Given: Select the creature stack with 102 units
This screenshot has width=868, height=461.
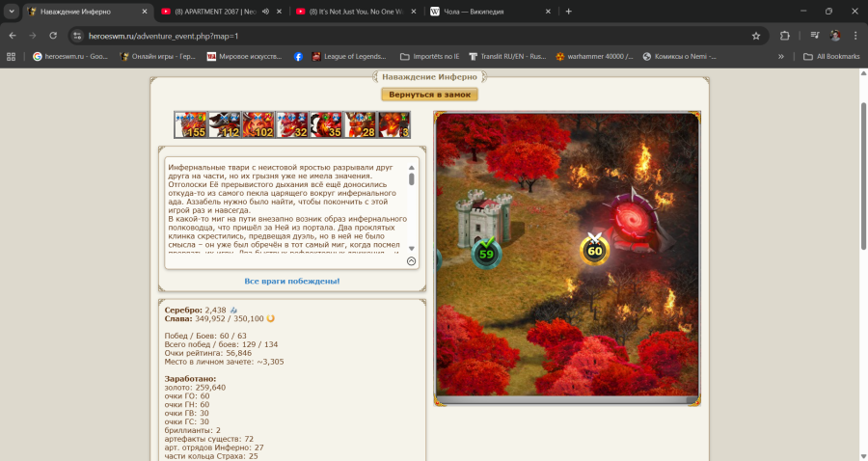Looking at the screenshot, I should pos(258,124).
